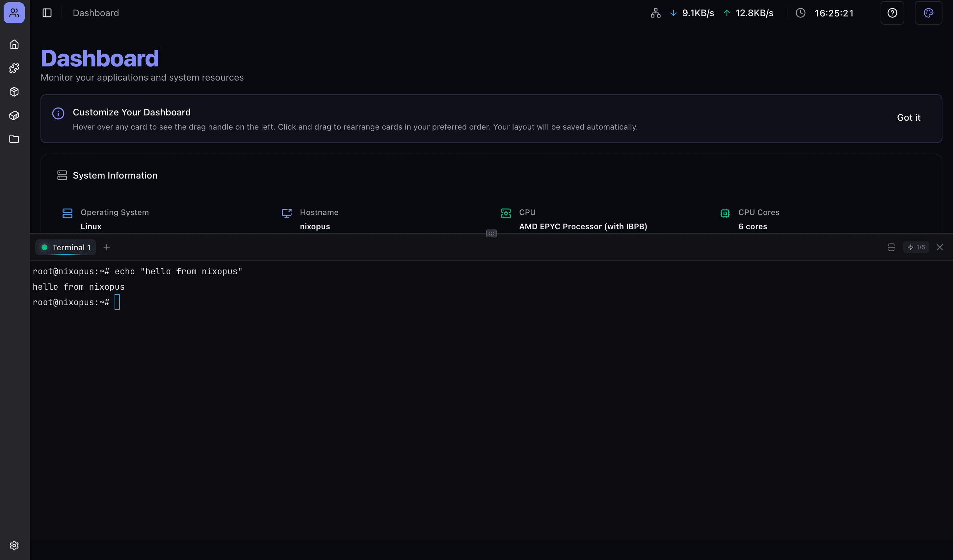The image size is (953, 560).
Task: Open the Home dashboard sidebar icon
Action: (x=14, y=45)
